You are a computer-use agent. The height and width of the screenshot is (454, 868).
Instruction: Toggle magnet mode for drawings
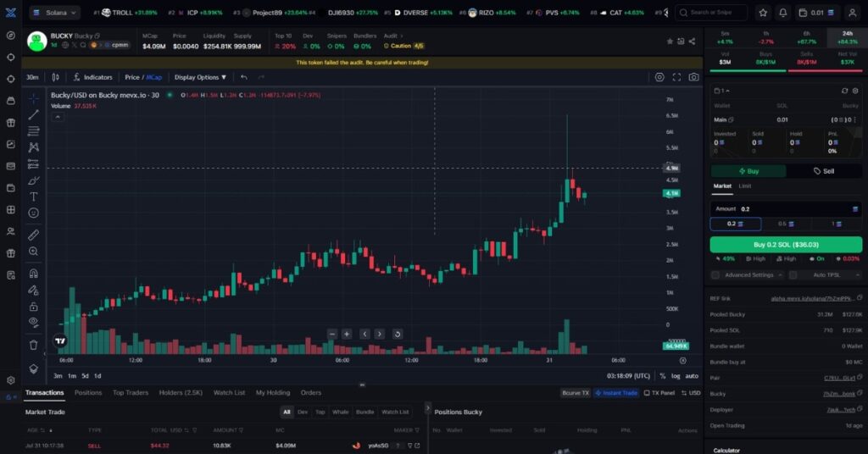click(x=34, y=274)
